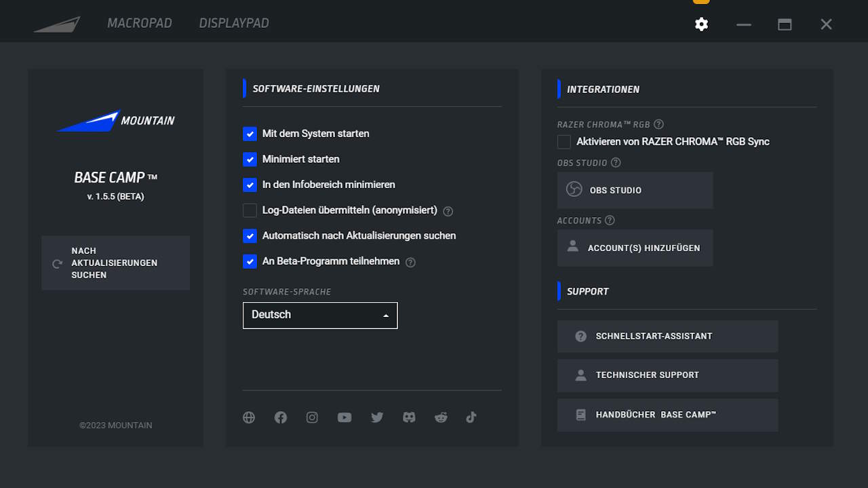Click the book icon in Handbücher Base Camp
The width and height of the screenshot is (868, 488).
580,415
